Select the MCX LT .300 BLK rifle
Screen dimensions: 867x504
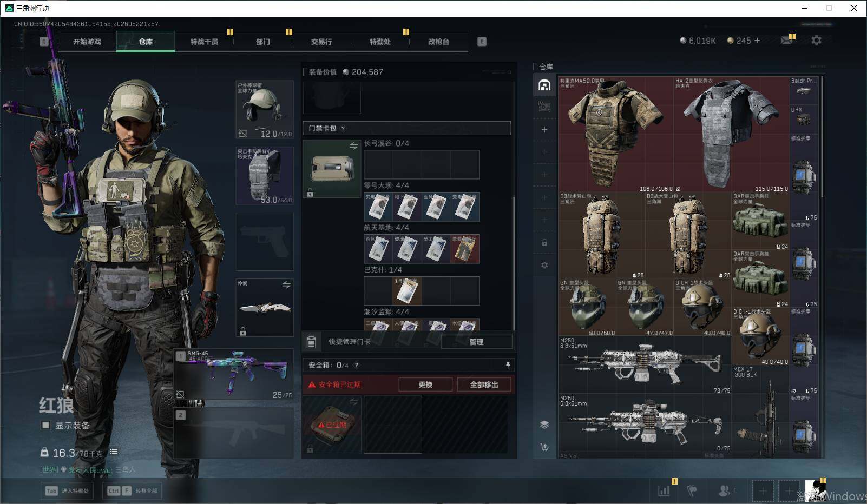click(x=760, y=412)
